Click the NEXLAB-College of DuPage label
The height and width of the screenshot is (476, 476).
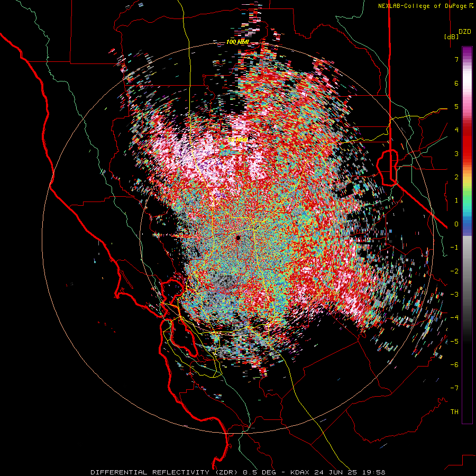422,6
